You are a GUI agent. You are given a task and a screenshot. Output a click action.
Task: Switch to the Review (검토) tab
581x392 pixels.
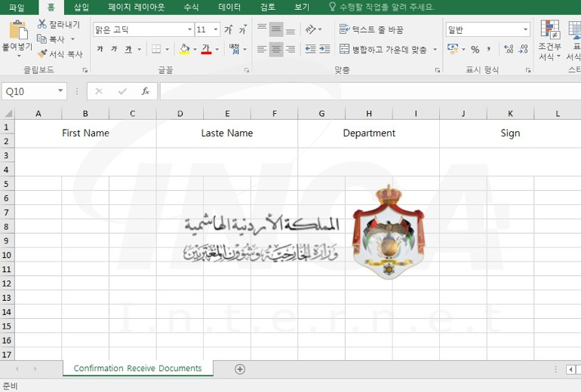click(x=268, y=7)
